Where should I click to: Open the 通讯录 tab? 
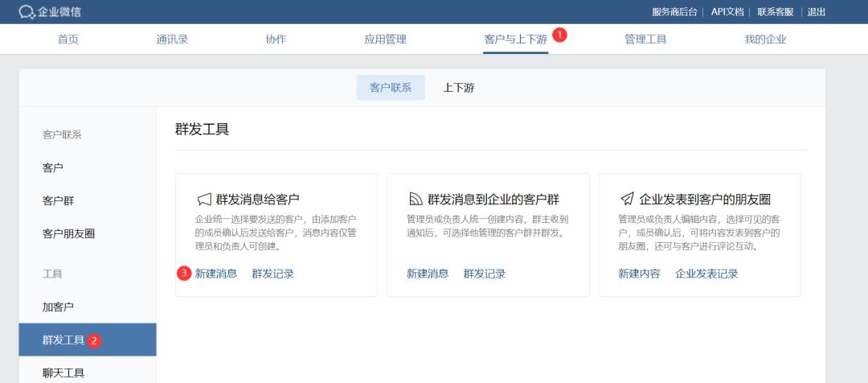[x=172, y=39]
